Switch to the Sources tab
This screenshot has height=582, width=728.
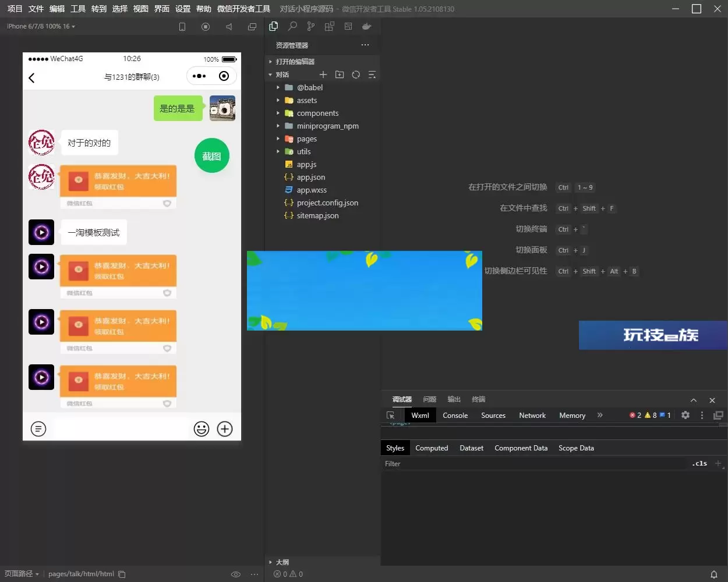493,416
